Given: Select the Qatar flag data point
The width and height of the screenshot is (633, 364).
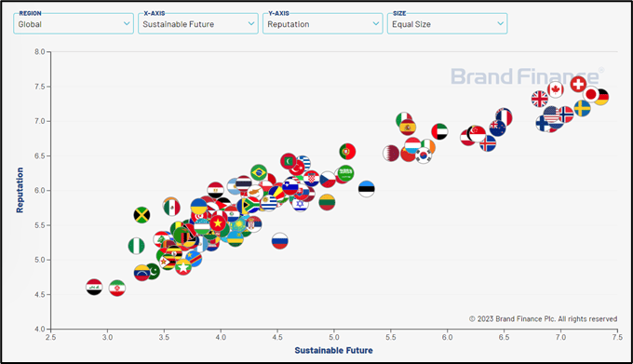Looking at the screenshot, I should tap(391, 154).
